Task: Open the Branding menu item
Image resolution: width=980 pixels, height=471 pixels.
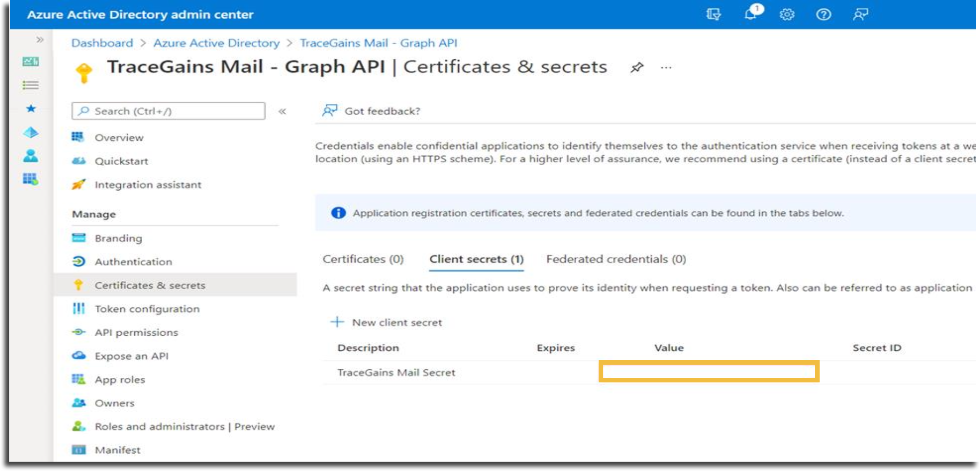Action: click(x=118, y=238)
